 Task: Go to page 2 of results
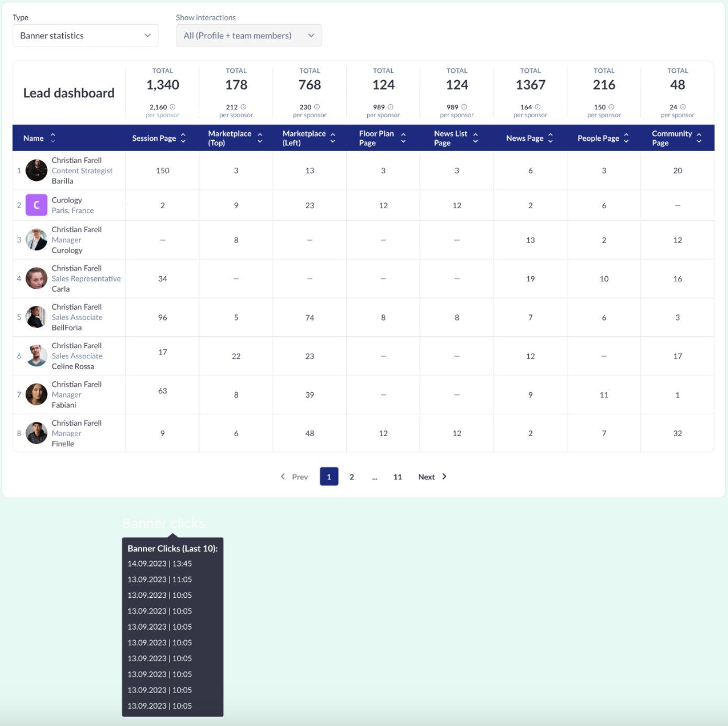click(351, 477)
